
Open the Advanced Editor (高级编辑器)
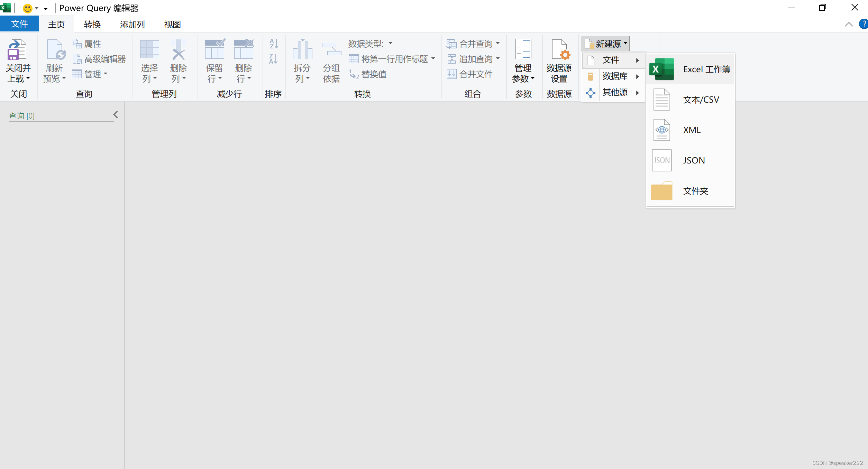tap(100, 59)
